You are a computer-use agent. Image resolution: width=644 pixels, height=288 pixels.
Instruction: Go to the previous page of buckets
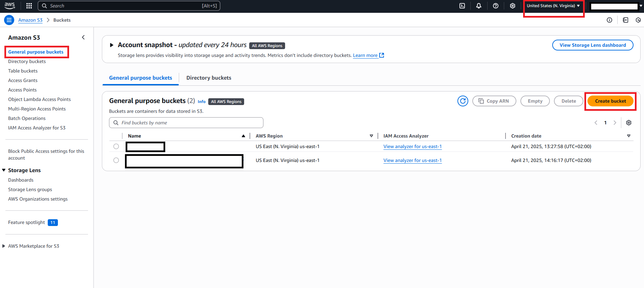(x=596, y=123)
